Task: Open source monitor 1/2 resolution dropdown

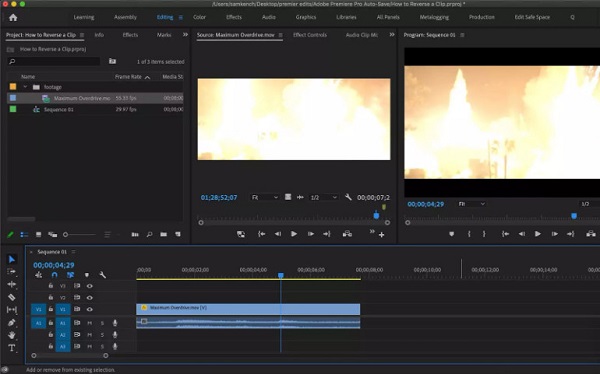Action: [x=324, y=197]
